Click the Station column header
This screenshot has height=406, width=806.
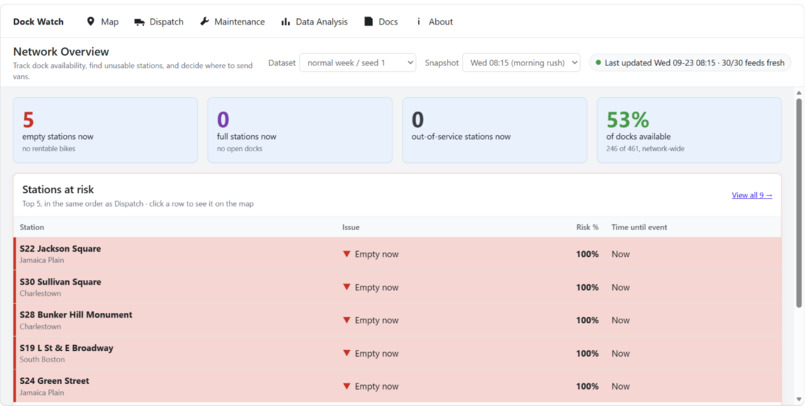tap(32, 227)
